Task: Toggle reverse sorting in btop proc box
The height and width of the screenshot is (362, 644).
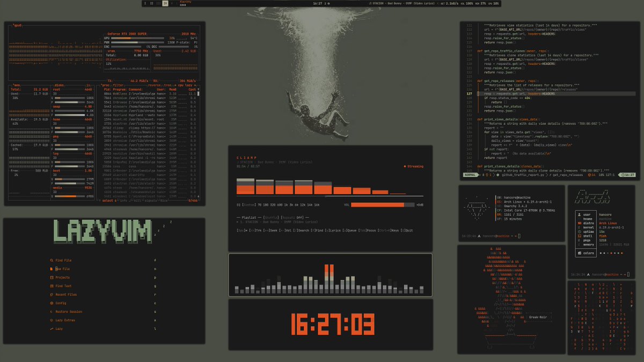Action: pos(156,85)
